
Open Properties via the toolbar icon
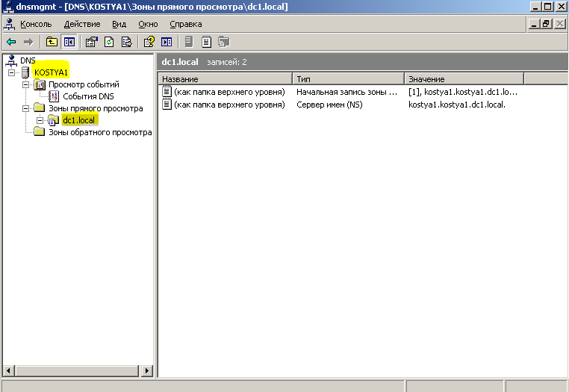[91, 42]
